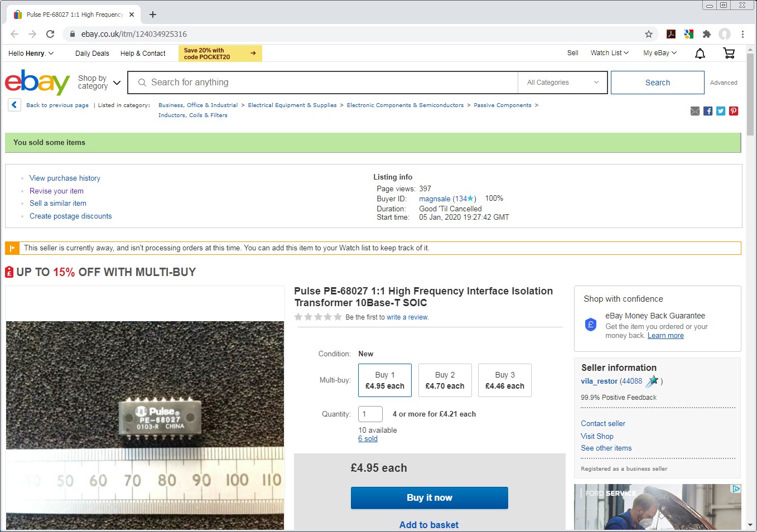Open Sell a similar item
The width and height of the screenshot is (757, 532).
pyautogui.click(x=58, y=204)
